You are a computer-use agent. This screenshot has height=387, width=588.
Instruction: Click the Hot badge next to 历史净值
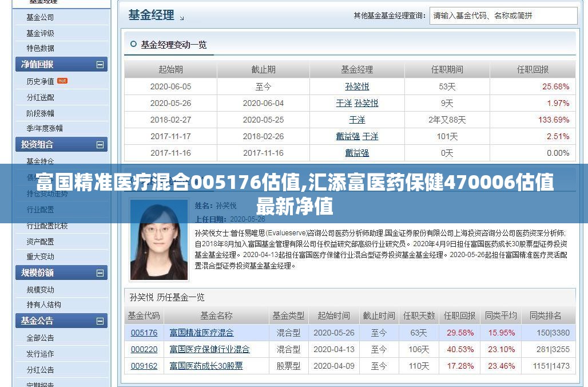coord(62,81)
